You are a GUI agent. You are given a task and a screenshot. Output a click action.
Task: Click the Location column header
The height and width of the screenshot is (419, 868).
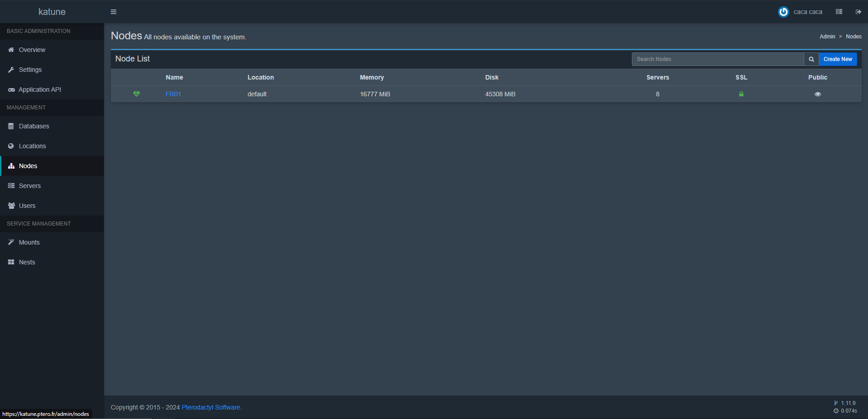pos(261,77)
